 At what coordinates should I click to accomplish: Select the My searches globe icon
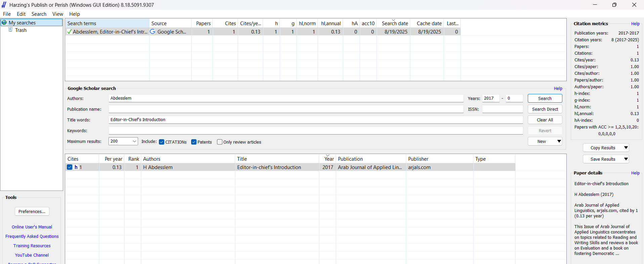coord(4,22)
